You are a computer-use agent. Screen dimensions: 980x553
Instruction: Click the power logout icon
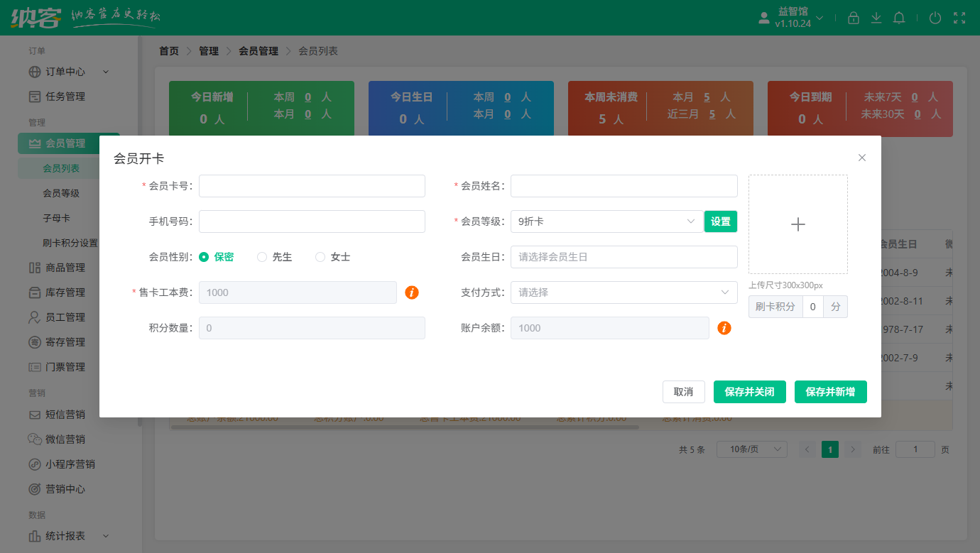coord(935,18)
